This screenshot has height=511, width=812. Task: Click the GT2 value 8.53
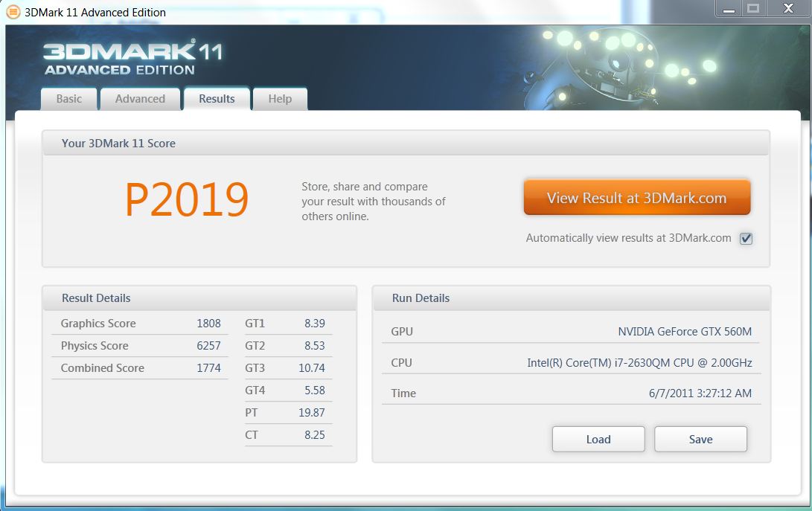(315, 346)
